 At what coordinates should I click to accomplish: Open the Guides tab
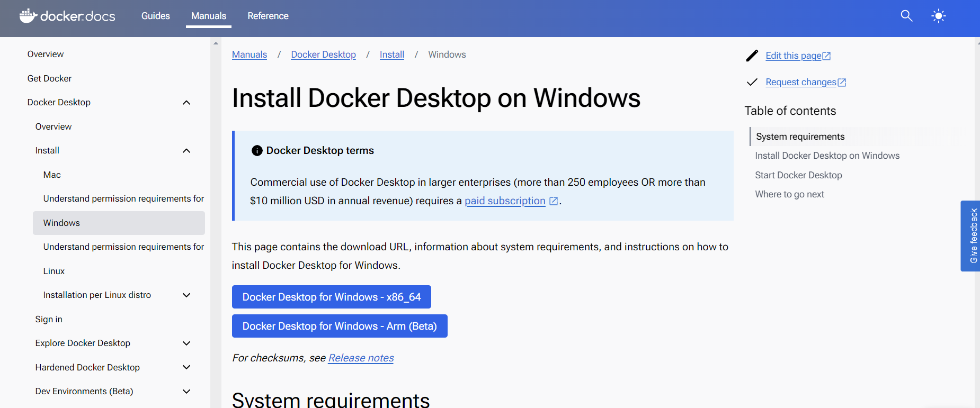point(156,16)
